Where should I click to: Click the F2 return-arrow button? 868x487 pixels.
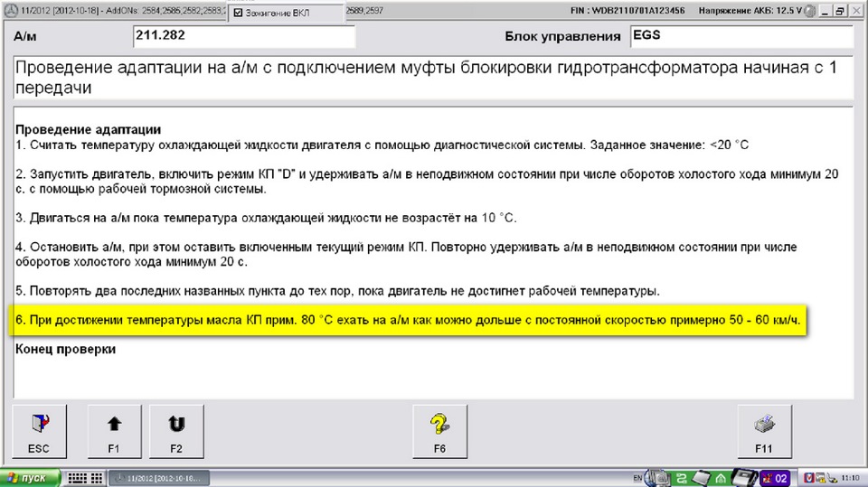(x=176, y=432)
